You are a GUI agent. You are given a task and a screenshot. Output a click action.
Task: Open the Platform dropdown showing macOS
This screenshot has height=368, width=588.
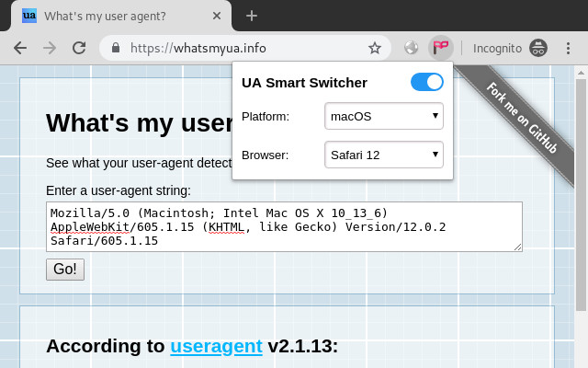[x=384, y=116]
